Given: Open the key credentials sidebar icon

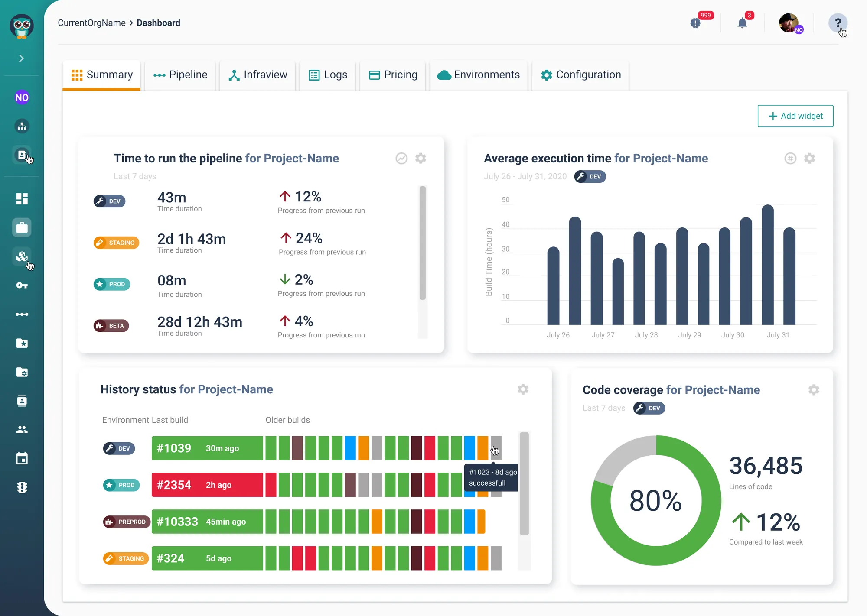Looking at the screenshot, I should click(x=22, y=285).
